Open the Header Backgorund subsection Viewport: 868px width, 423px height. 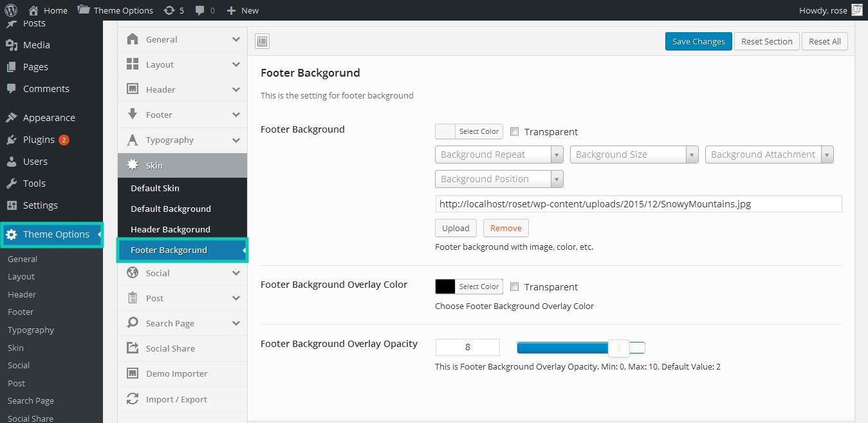(182, 229)
